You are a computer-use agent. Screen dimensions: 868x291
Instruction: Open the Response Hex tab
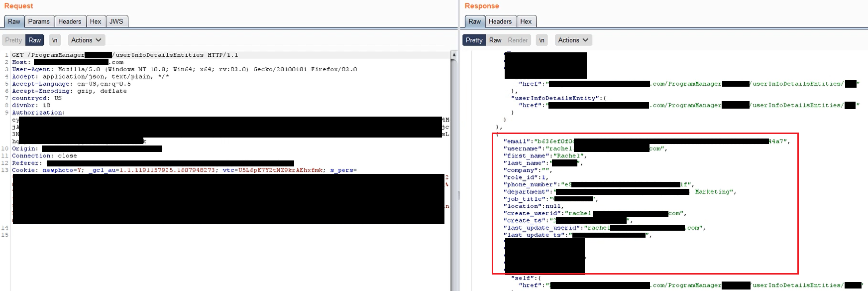pyautogui.click(x=526, y=21)
